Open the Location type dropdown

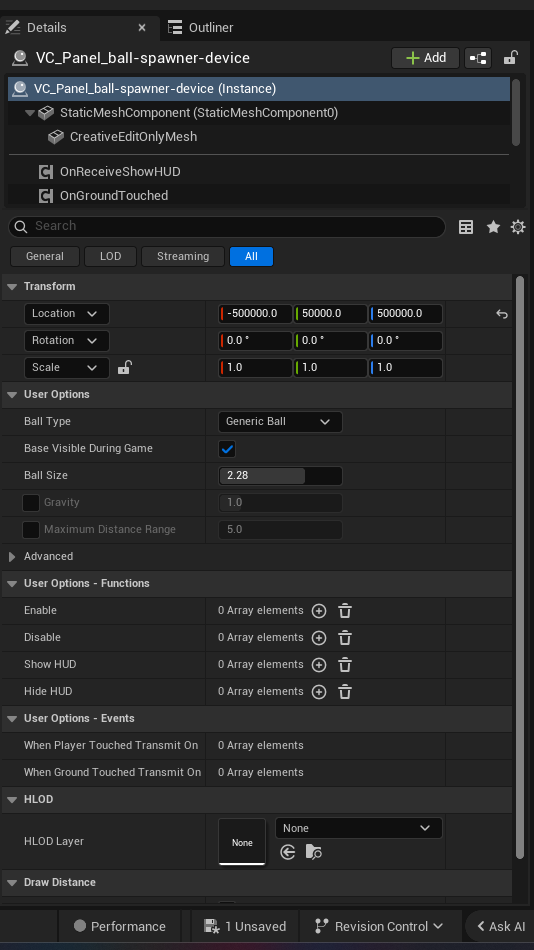coord(67,314)
